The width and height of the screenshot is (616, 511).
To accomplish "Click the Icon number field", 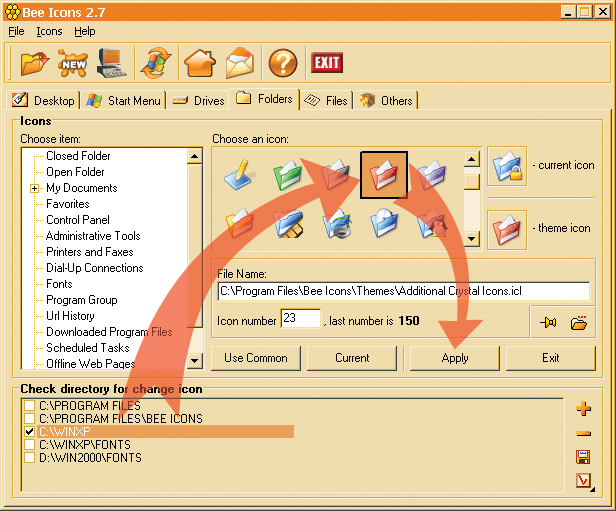I will pyautogui.click(x=301, y=318).
